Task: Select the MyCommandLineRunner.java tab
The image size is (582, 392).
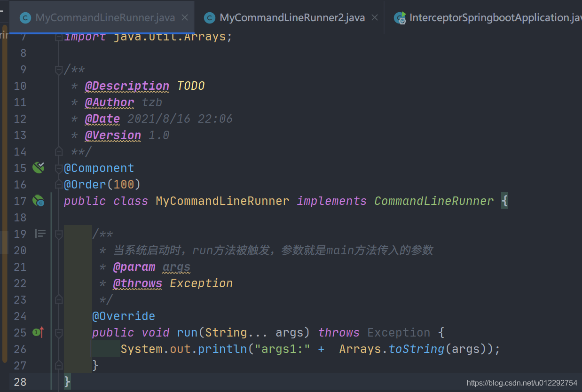Action: (102, 18)
